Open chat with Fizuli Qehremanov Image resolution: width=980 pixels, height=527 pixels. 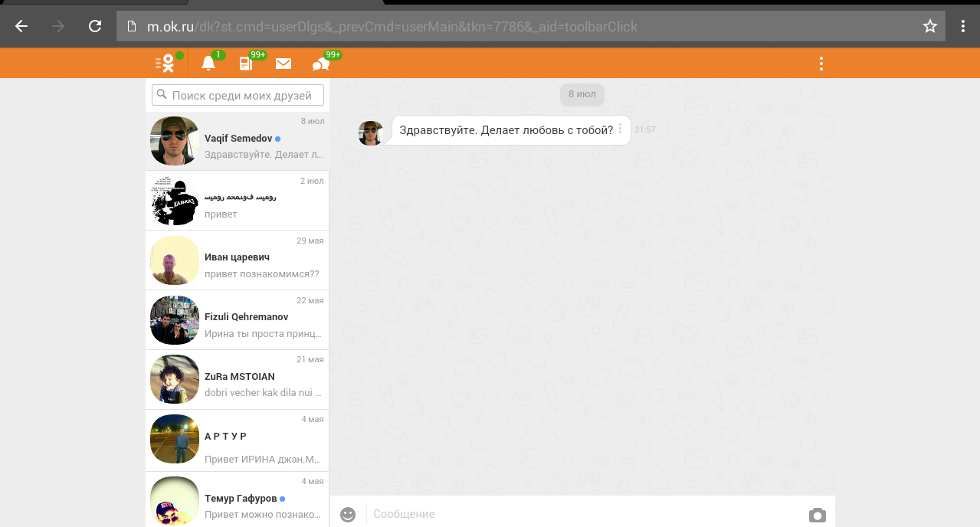tap(238, 320)
